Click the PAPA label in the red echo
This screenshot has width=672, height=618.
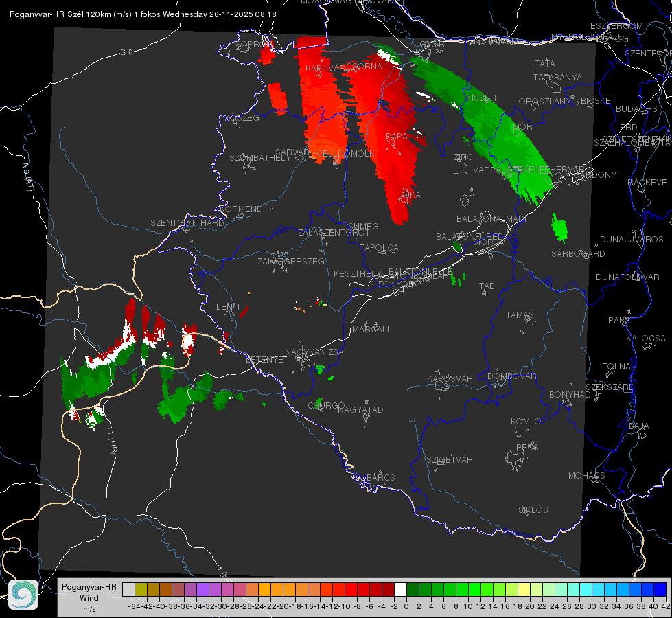tap(397, 136)
